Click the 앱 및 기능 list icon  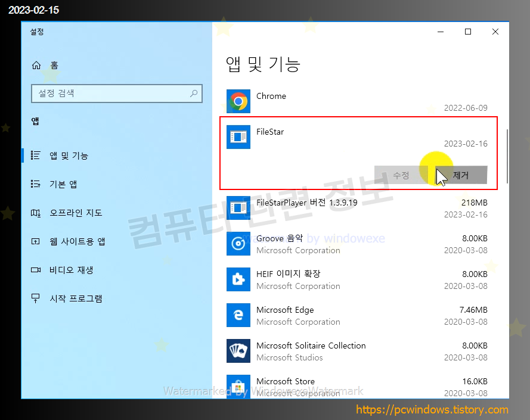pyautogui.click(x=36, y=155)
